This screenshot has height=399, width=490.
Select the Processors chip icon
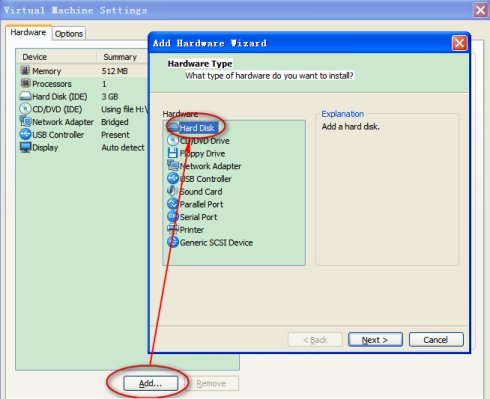[25, 83]
